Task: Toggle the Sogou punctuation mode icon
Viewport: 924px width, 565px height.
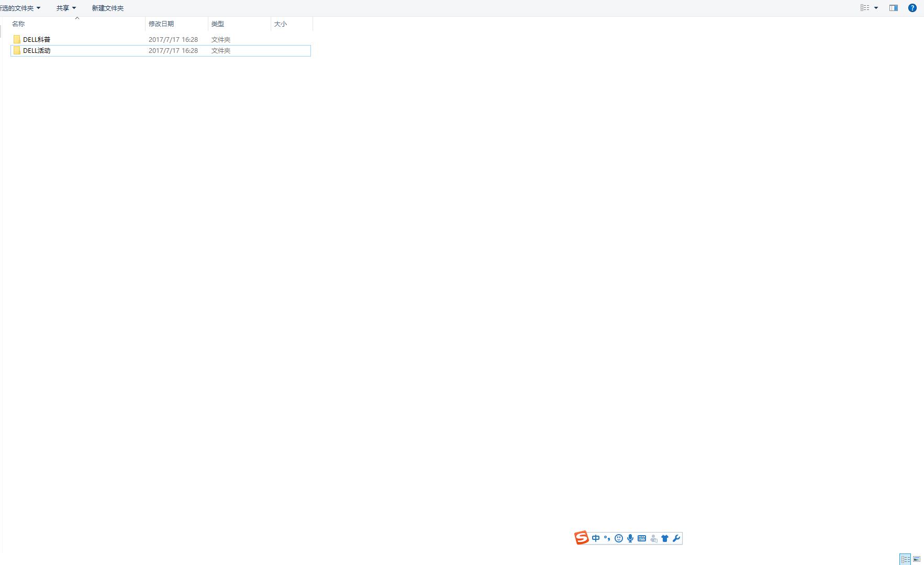Action: 607,538
